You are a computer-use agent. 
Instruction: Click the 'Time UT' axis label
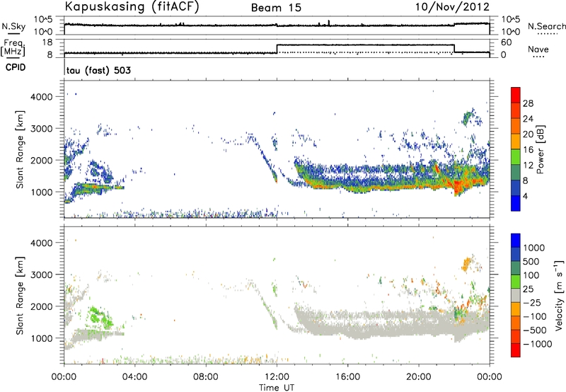coord(277,388)
